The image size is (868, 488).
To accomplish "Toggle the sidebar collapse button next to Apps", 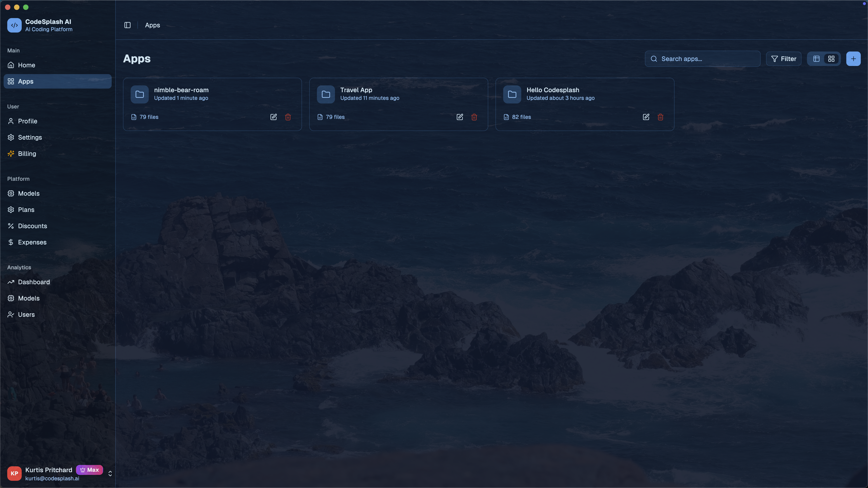I will point(127,25).
